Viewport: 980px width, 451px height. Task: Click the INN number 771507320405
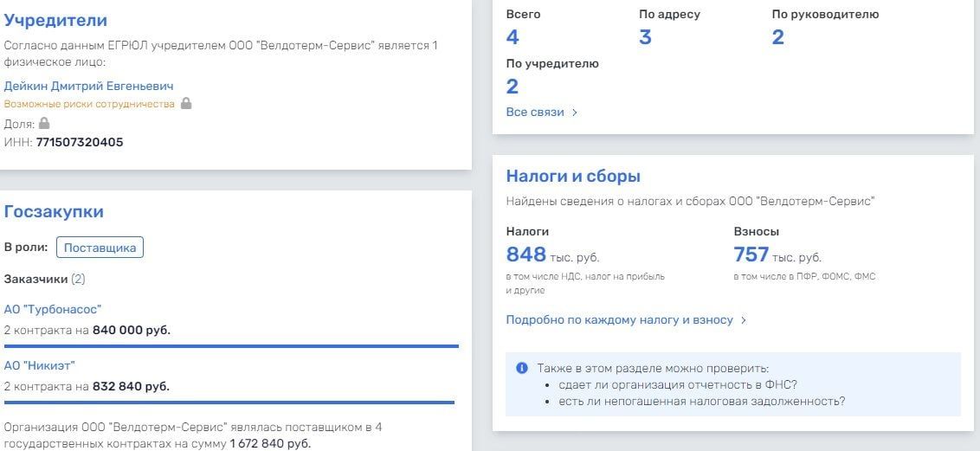pos(80,143)
